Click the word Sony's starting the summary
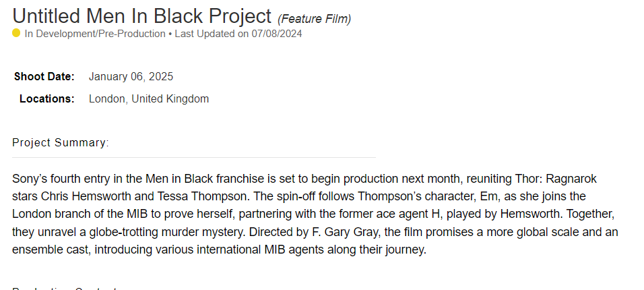The image size is (644, 290). tap(28, 179)
